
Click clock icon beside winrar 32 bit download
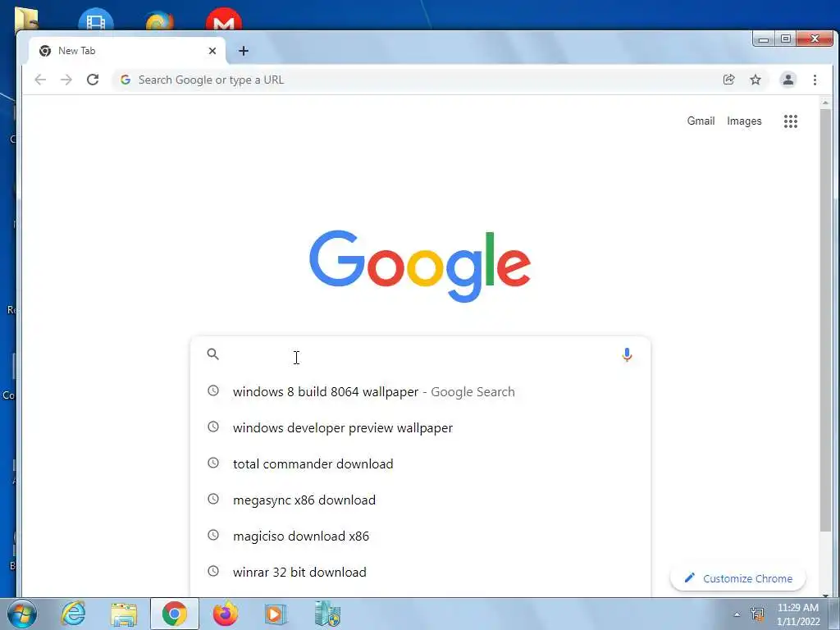click(x=213, y=571)
